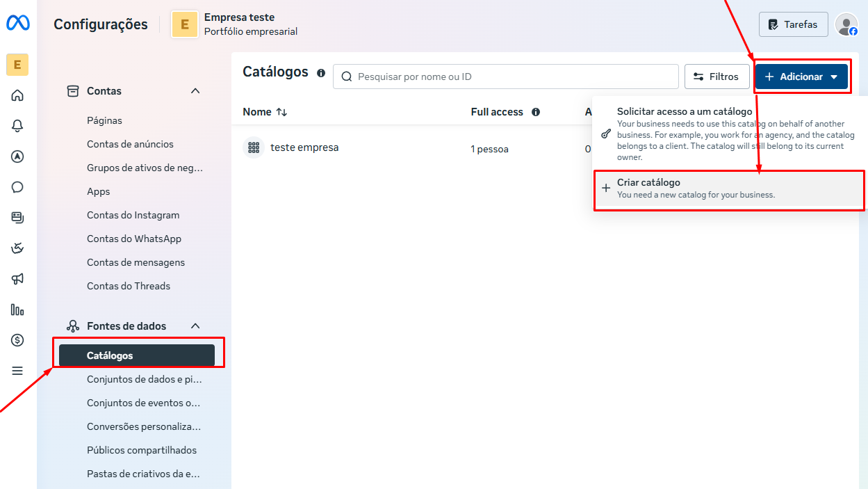Open the bar chart insights icon

click(17, 310)
